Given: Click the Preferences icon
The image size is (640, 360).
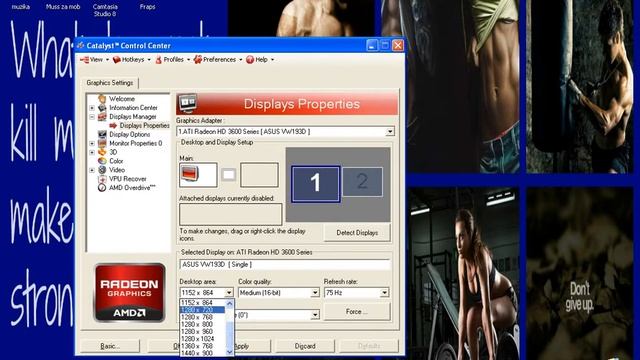Looking at the screenshot, I should coord(198,60).
